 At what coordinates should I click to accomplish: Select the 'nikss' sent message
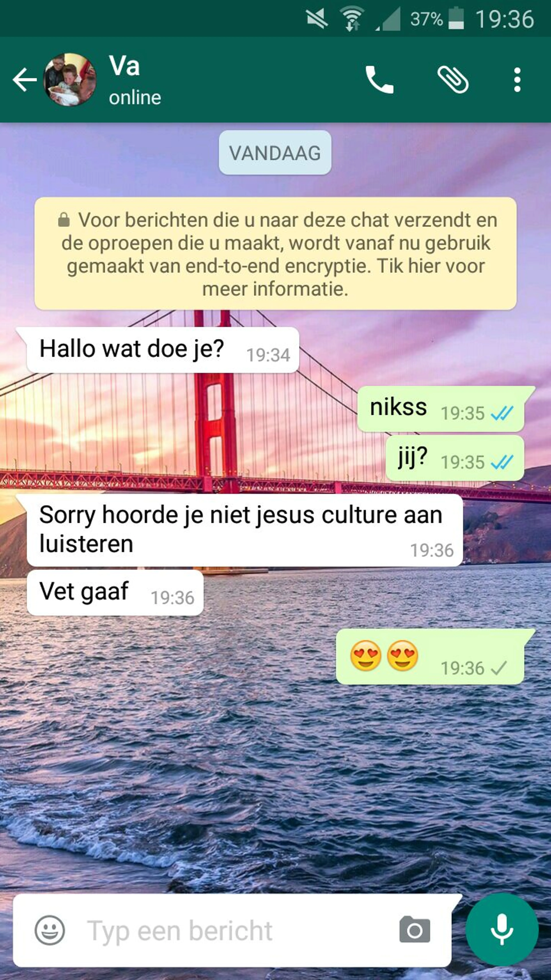click(441, 409)
